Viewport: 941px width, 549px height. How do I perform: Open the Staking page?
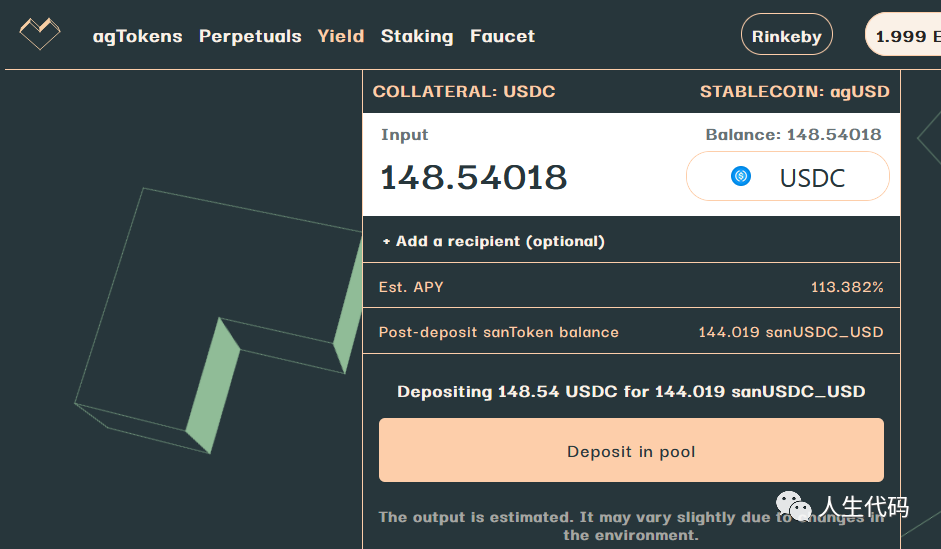pos(416,36)
